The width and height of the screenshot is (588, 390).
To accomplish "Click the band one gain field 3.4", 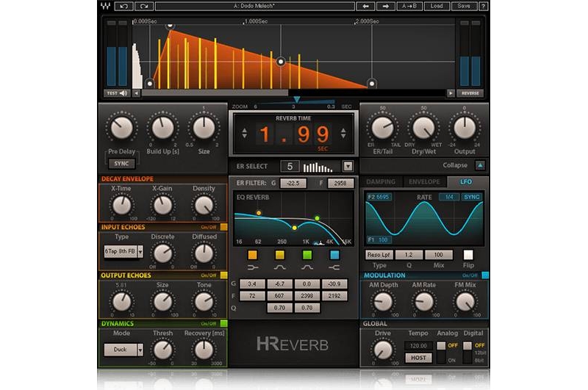I will [x=252, y=284].
